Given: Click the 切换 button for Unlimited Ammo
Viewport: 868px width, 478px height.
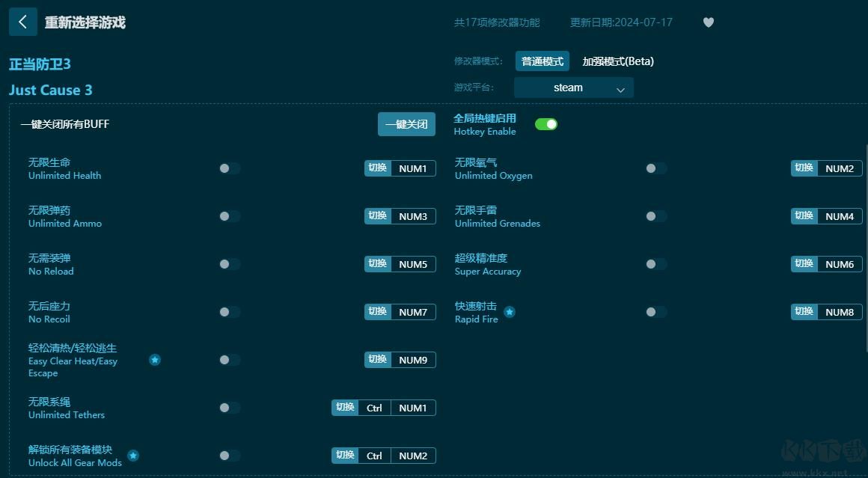Looking at the screenshot, I should point(378,216).
